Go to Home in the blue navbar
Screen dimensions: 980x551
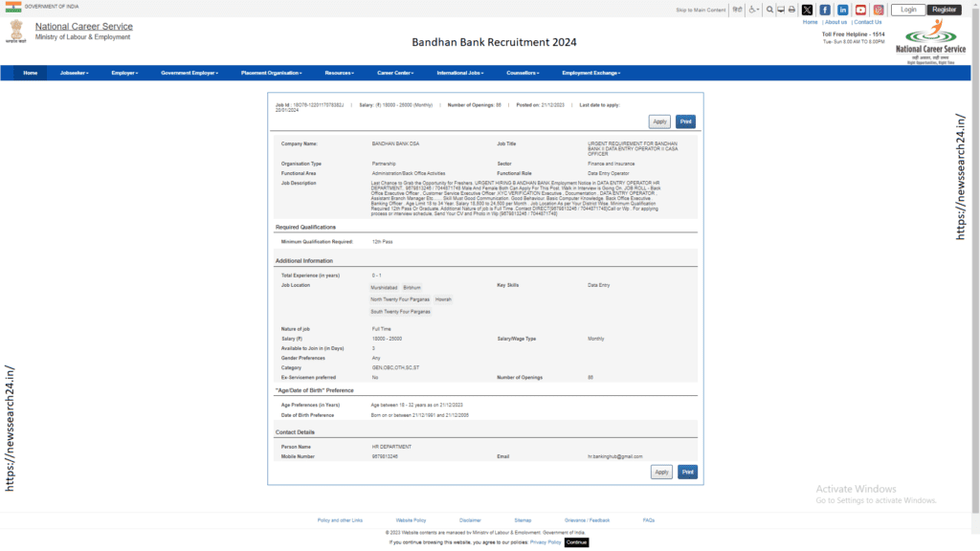pos(30,73)
